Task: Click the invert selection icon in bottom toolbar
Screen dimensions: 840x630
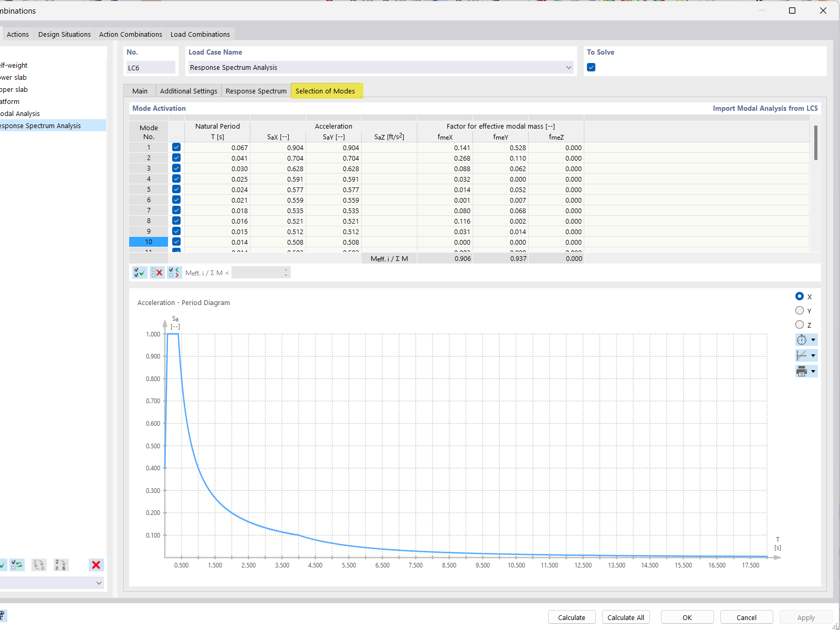Action: point(17,564)
